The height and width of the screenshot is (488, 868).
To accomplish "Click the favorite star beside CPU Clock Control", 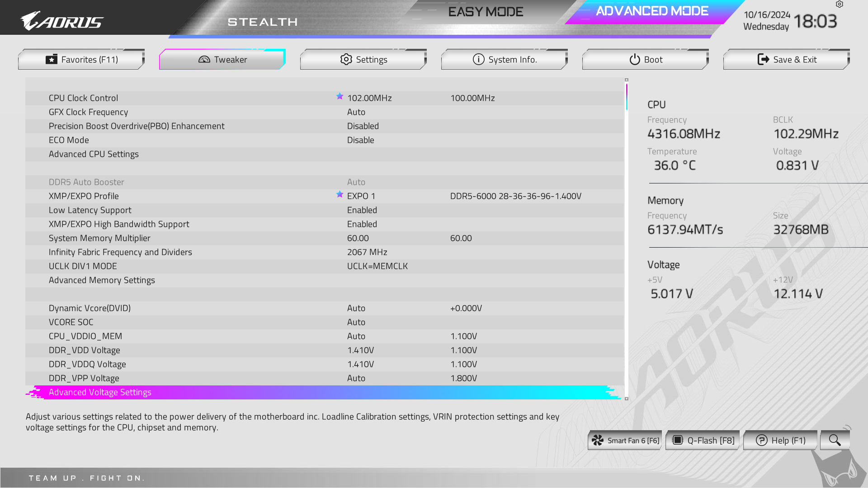I will 340,96.
